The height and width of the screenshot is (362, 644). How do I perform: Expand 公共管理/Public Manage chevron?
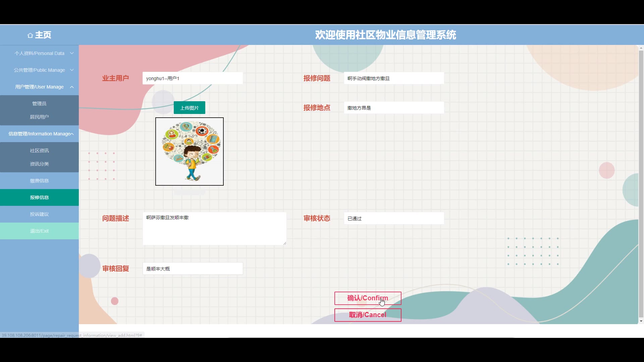[x=72, y=70]
